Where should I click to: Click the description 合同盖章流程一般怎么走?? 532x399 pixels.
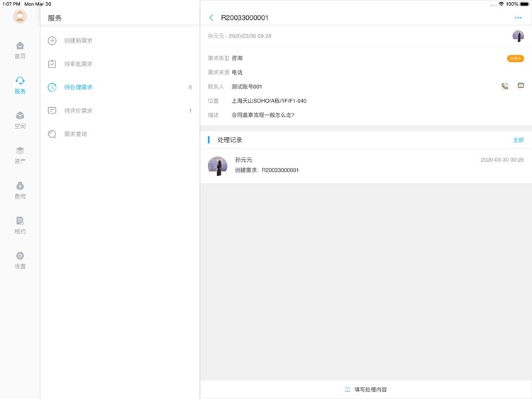[263, 115]
